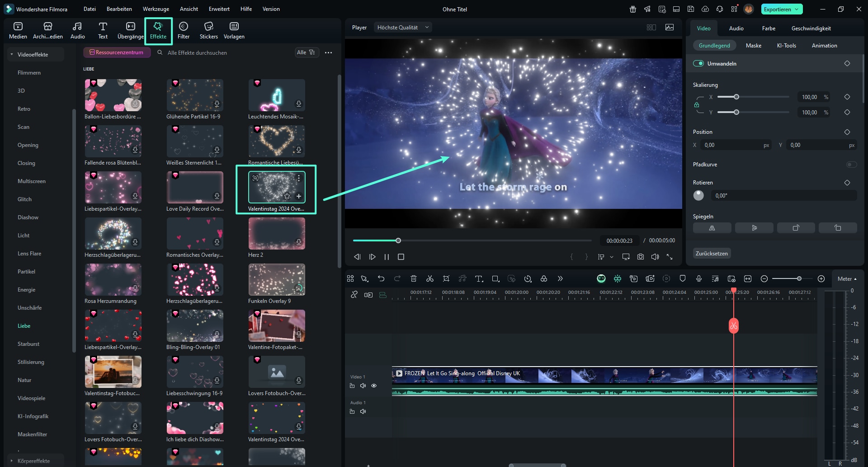Select the Text tool tab icon
This screenshot has height=467, width=868.
[103, 26]
